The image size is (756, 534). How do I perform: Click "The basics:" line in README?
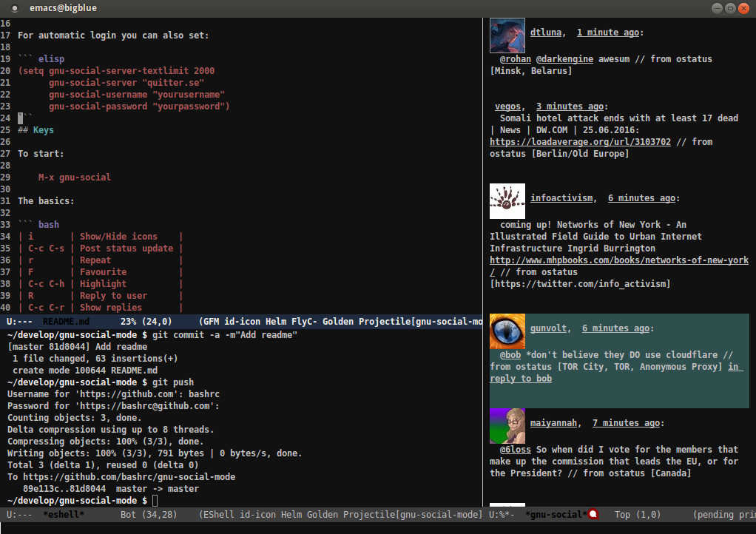click(x=47, y=201)
